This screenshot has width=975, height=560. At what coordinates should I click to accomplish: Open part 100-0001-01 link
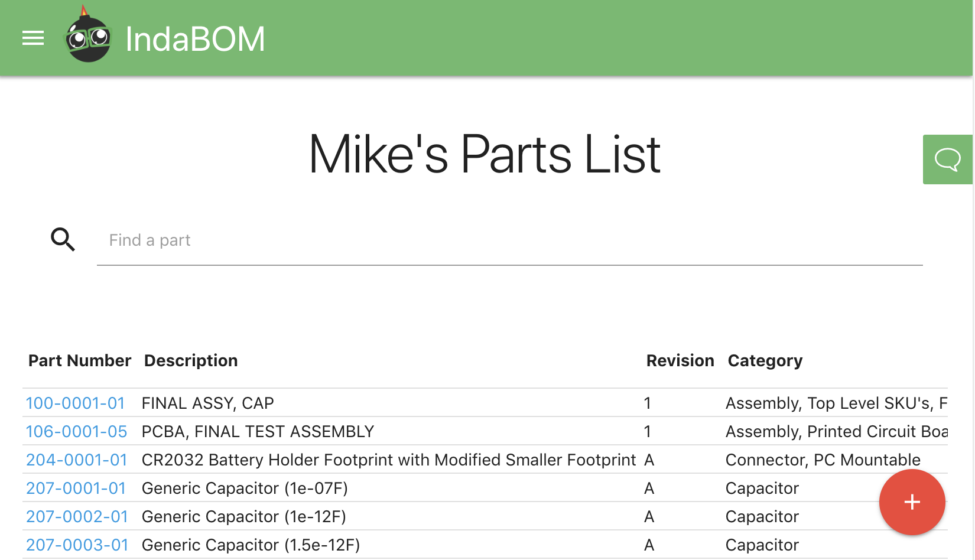76,403
